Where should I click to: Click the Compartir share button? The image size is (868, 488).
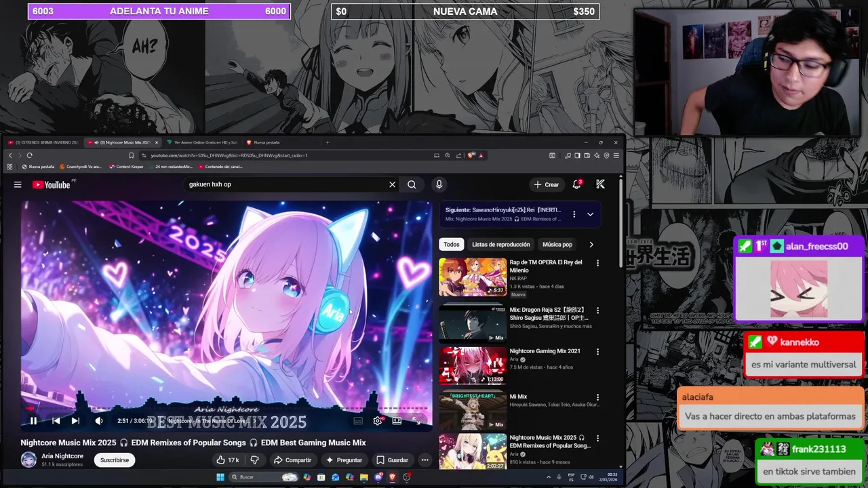292,460
